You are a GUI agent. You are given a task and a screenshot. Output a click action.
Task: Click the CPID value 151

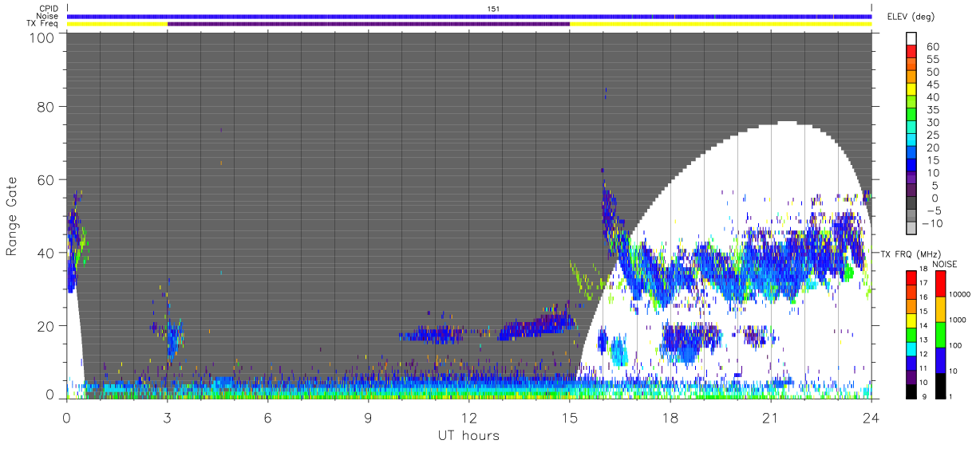coord(494,9)
